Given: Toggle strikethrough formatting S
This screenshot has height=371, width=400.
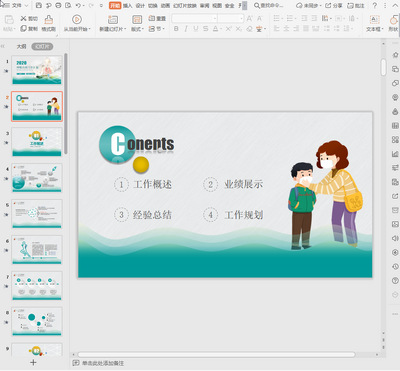Looking at the screenshot, I should click(x=205, y=29).
